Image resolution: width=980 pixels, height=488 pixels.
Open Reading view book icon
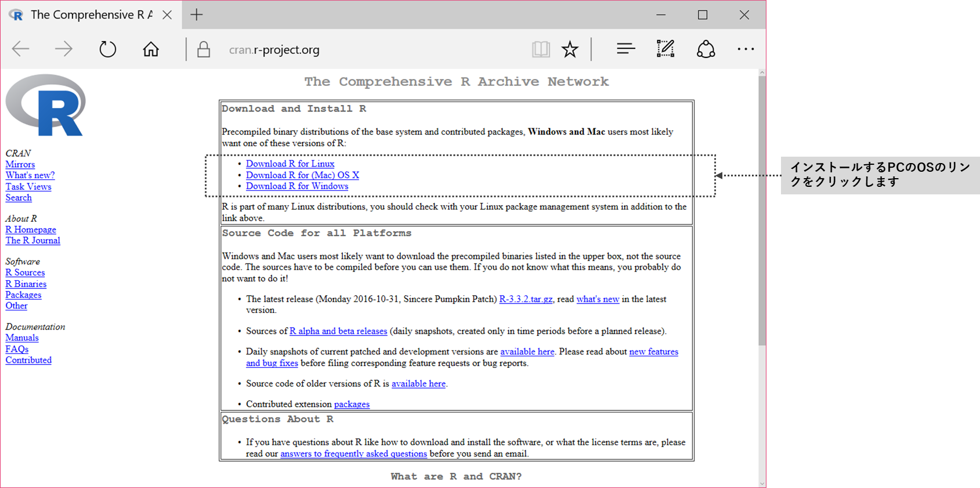540,49
